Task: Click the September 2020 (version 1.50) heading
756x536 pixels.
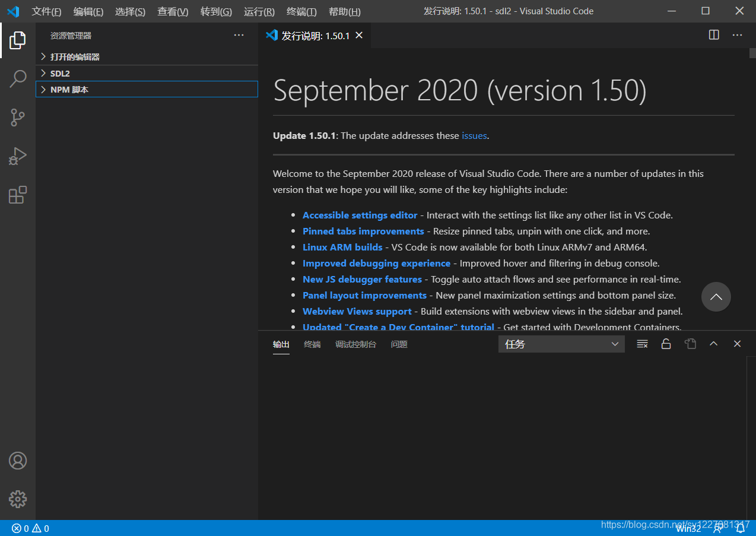Action: pos(460,90)
